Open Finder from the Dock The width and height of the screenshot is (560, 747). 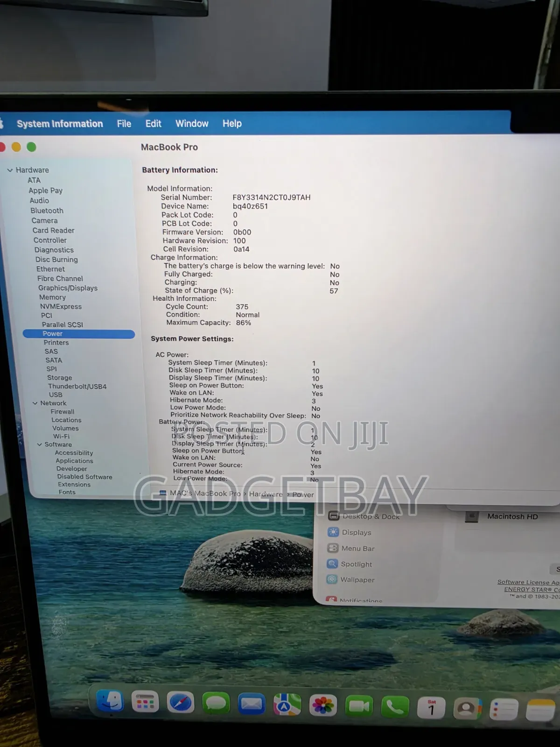click(110, 702)
